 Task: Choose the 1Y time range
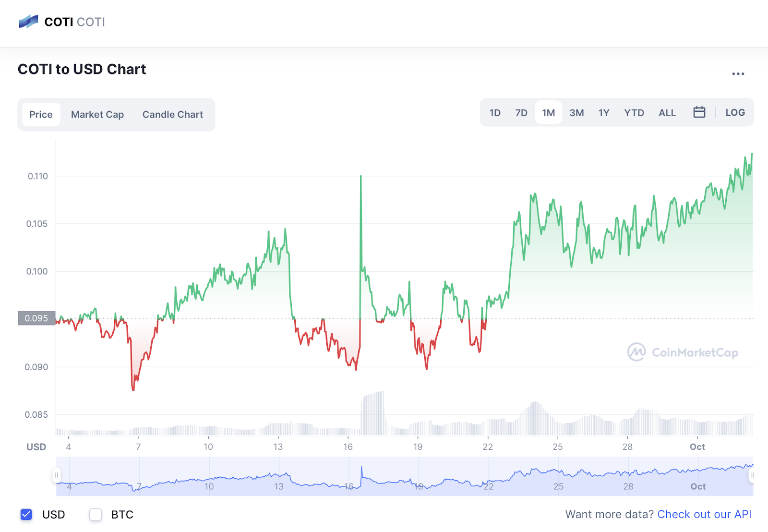[x=603, y=113]
